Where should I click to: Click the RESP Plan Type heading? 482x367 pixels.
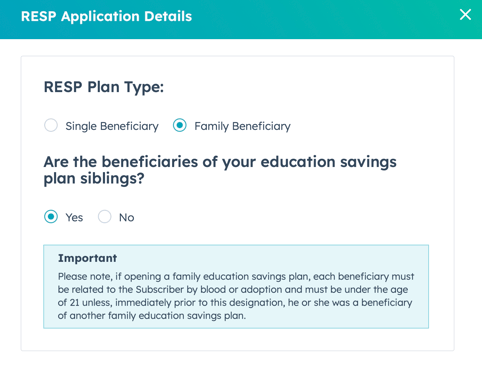click(104, 87)
